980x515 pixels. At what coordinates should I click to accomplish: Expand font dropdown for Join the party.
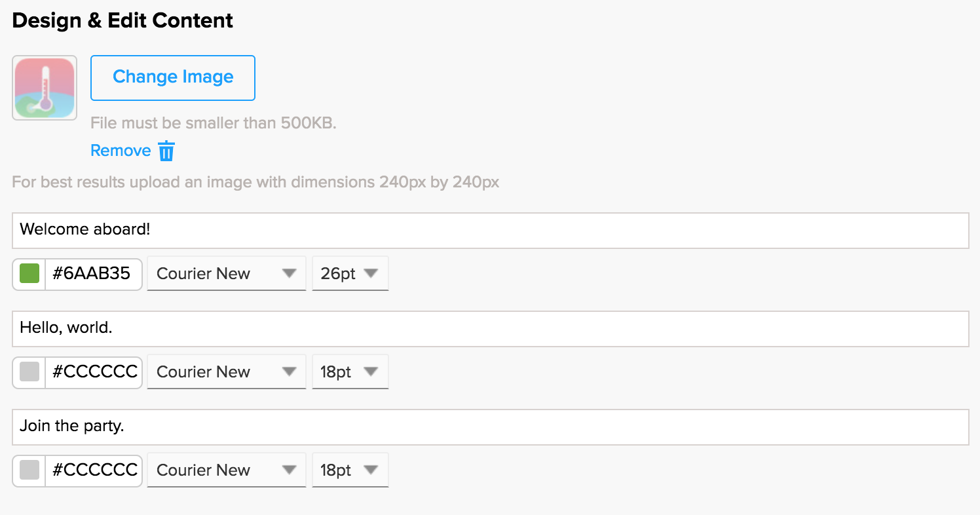point(226,470)
